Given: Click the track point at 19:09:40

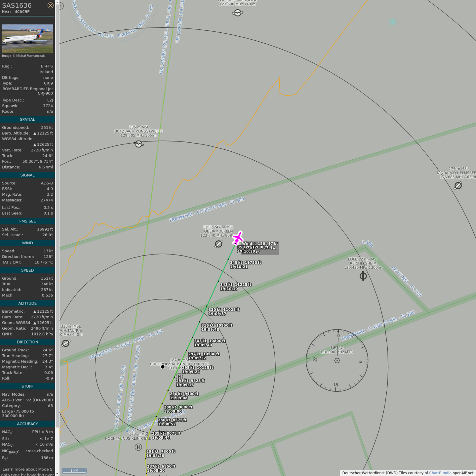Looking at the screenshot, I should click(x=192, y=337).
